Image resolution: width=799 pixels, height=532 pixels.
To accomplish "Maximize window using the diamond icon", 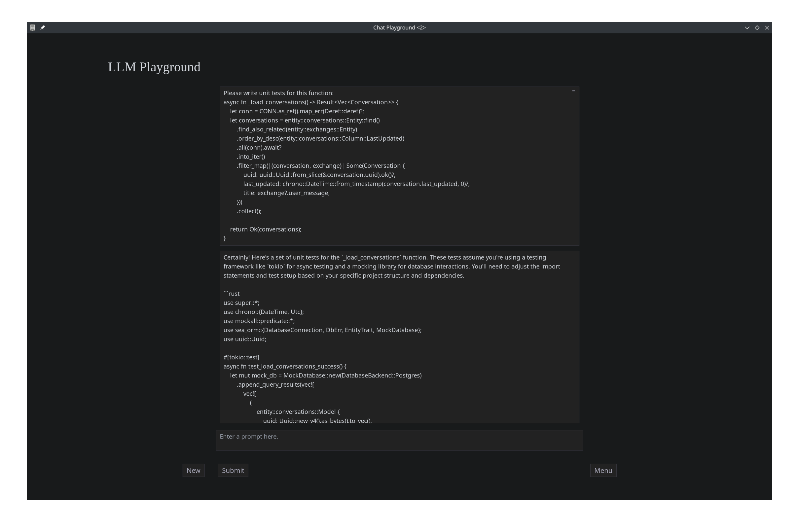I will 757,27.
